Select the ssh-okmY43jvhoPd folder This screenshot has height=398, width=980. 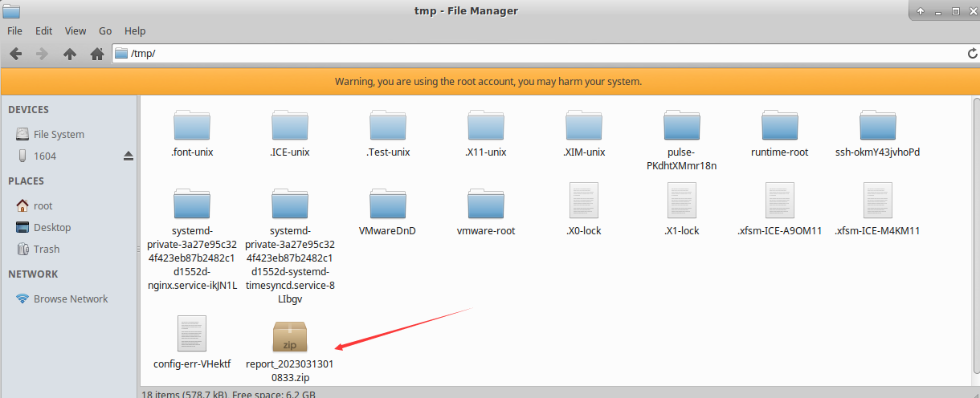877,133
